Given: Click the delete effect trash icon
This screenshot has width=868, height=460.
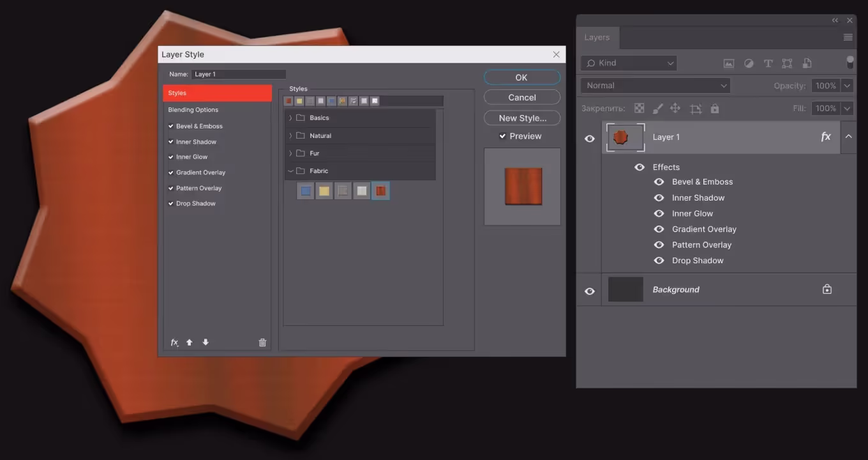Looking at the screenshot, I should 262,342.
